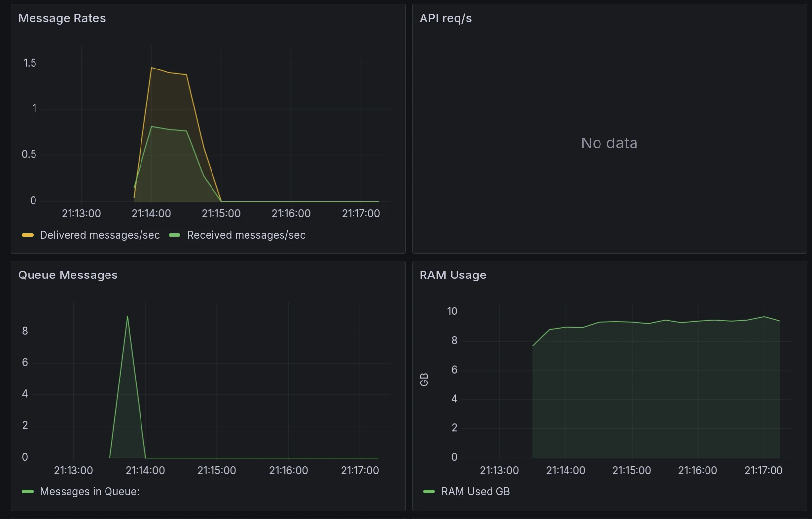Toggle the RAM Used GB series label
The width and height of the screenshot is (812, 519).
tap(475, 492)
